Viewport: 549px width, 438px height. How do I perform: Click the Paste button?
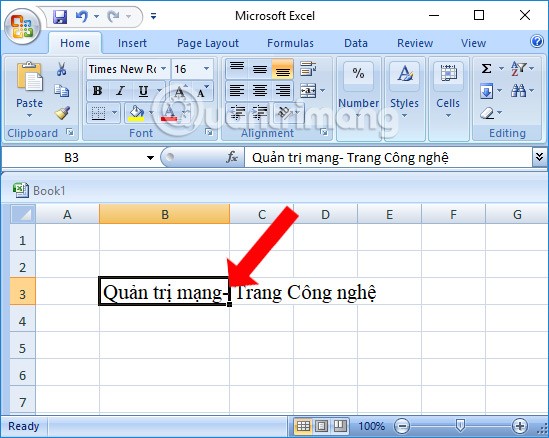pyautogui.click(x=29, y=89)
